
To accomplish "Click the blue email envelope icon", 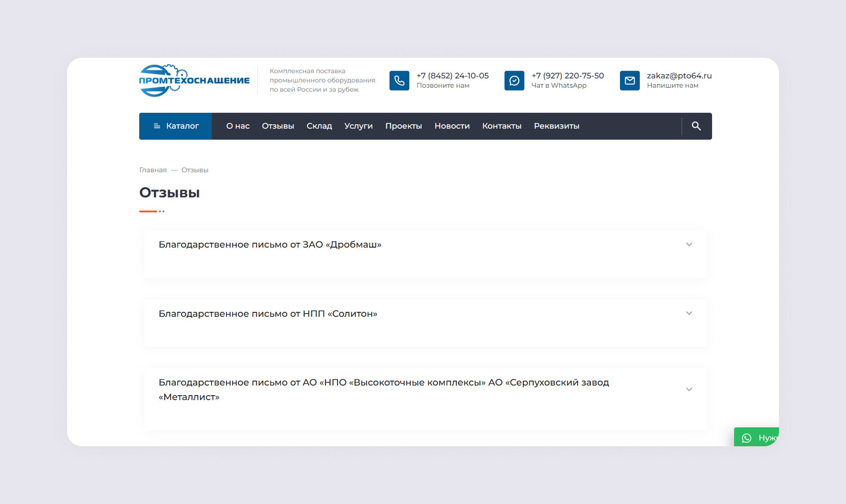I will [630, 81].
